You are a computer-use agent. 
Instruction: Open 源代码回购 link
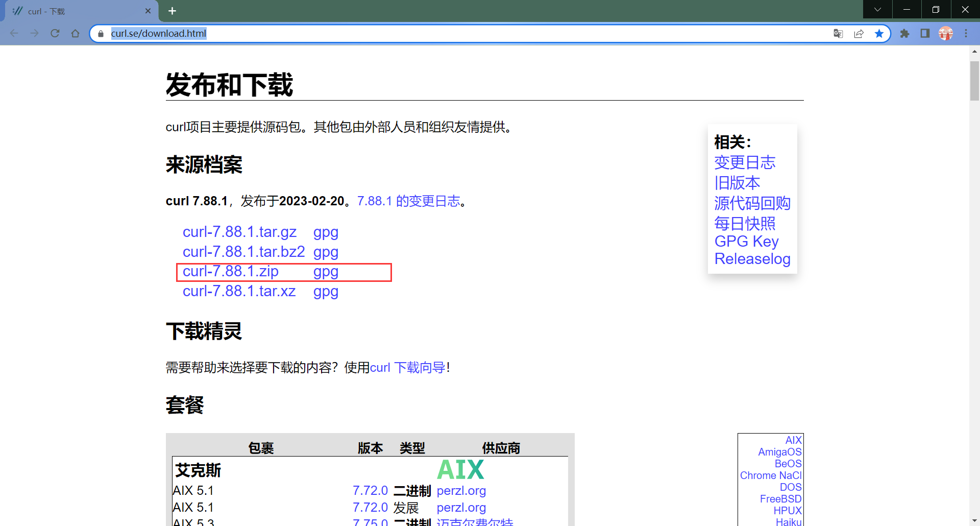coord(752,203)
